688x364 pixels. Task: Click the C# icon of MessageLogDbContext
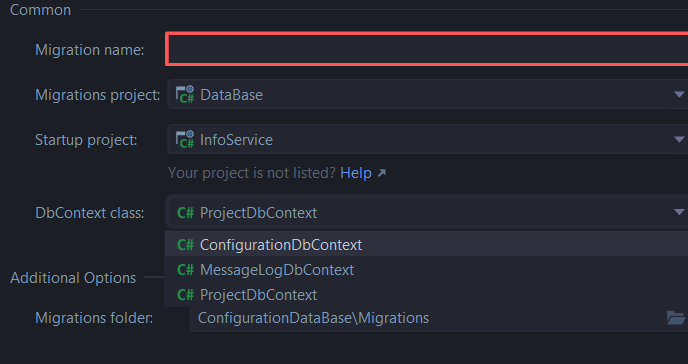(185, 270)
